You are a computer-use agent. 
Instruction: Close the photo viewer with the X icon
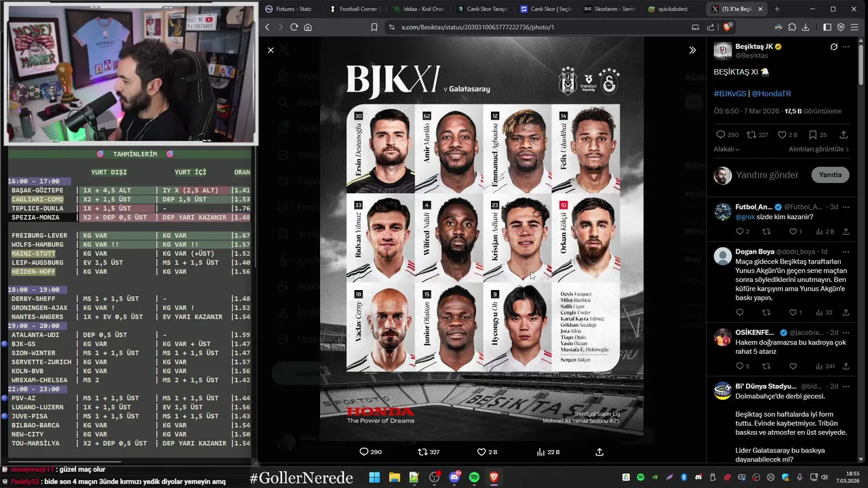click(271, 50)
